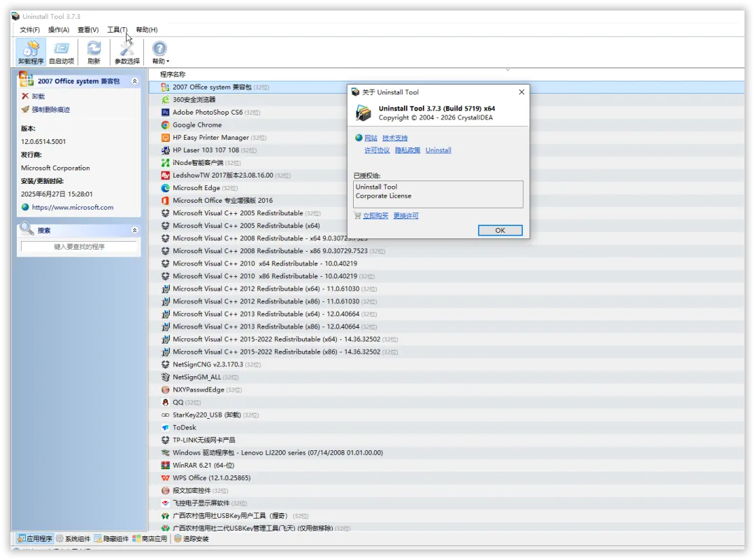Select the HP Easy Printer Manager icon
This screenshot has height=560, width=755.
pyautogui.click(x=165, y=138)
